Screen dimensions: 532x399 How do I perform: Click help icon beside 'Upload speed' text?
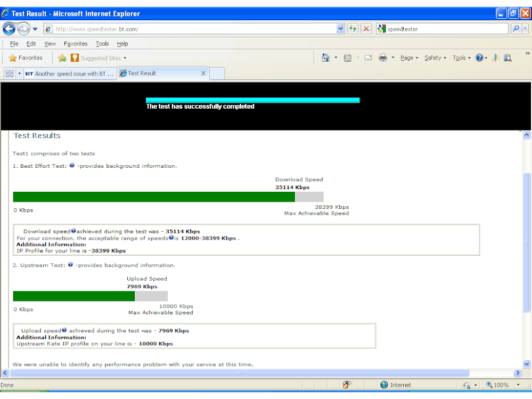click(64, 330)
